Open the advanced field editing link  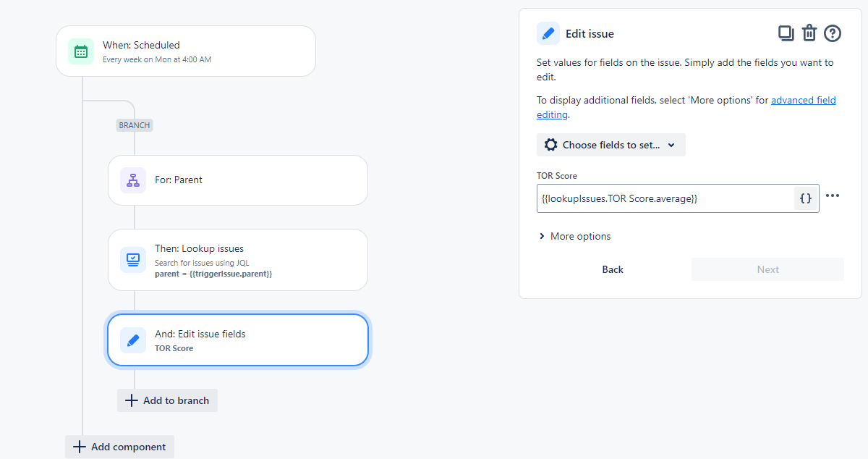pyautogui.click(x=686, y=107)
